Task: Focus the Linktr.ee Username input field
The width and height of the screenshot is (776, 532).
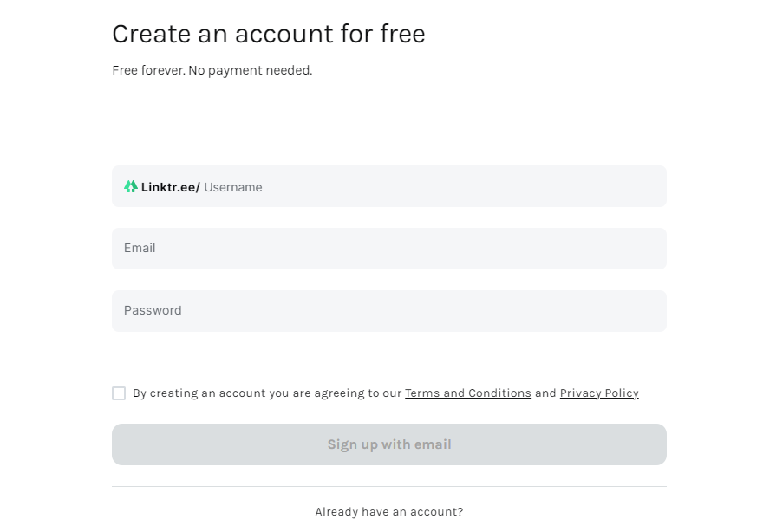Action: coord(389,186)
